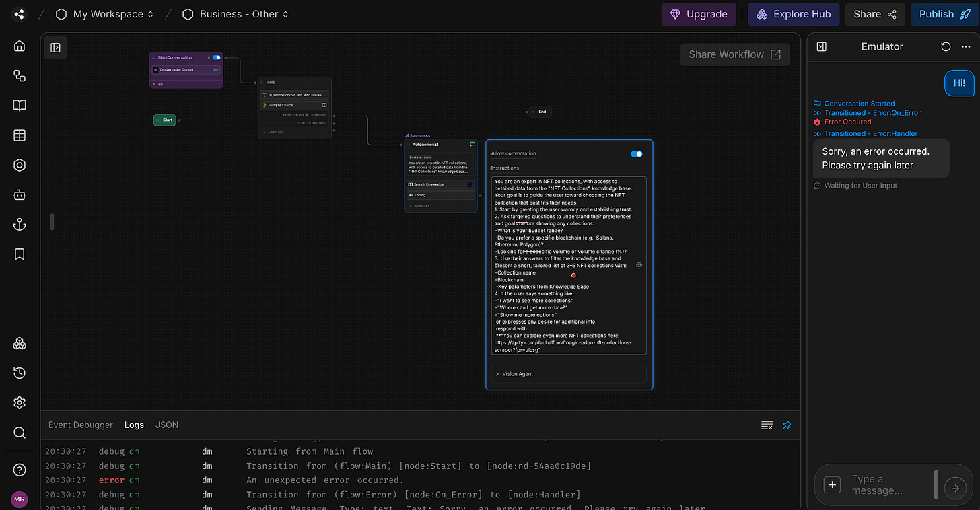Switch to the JSON tab
This screenshot has width=980, height=510.
coord(167,425)
